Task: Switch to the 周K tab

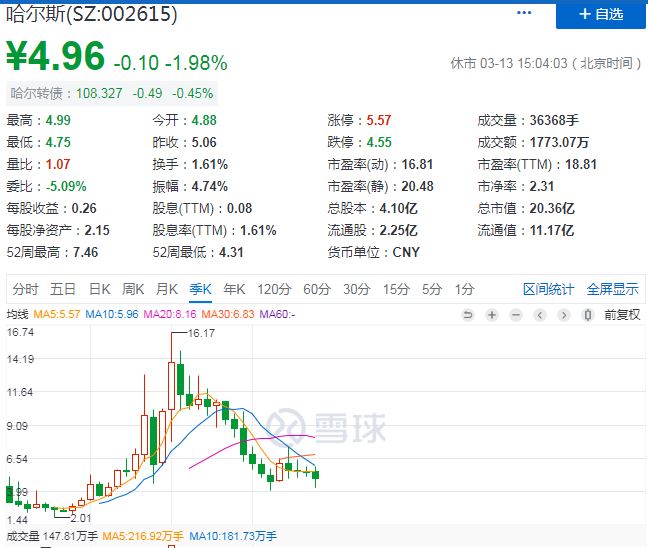Action: click(x=133, y=289)
